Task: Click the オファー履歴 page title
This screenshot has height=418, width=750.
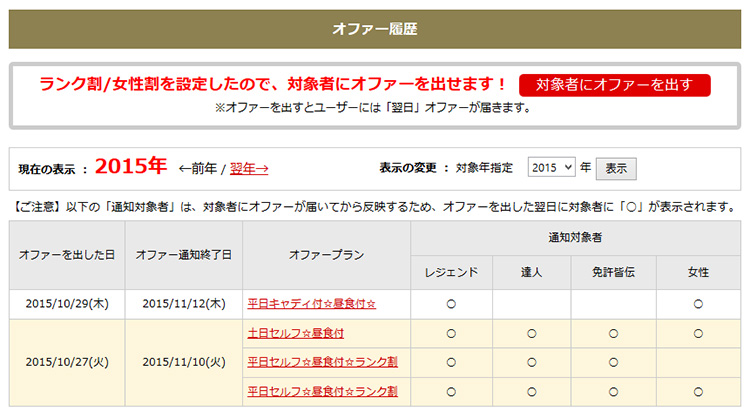Action: tap(375, 29)
